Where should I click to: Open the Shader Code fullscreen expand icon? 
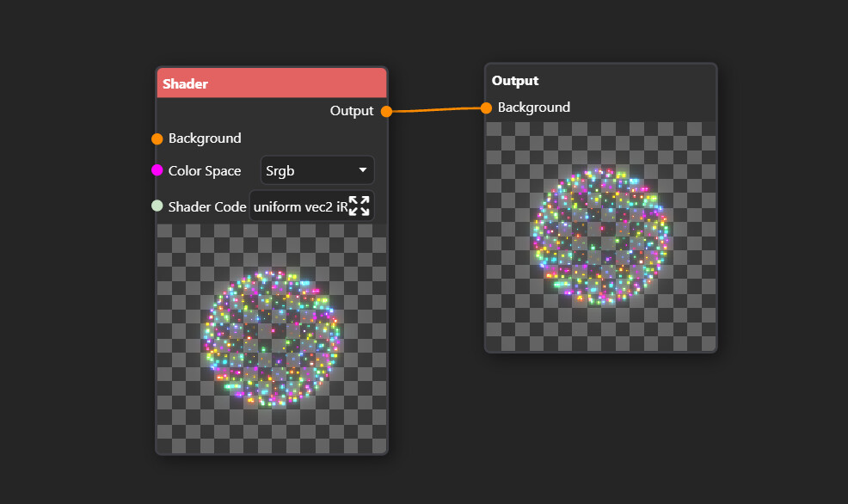pyautogui.click(x=359, y=206)
